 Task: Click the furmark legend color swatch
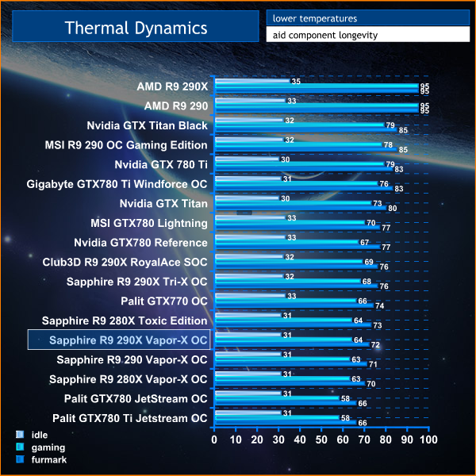coord(20,459)
